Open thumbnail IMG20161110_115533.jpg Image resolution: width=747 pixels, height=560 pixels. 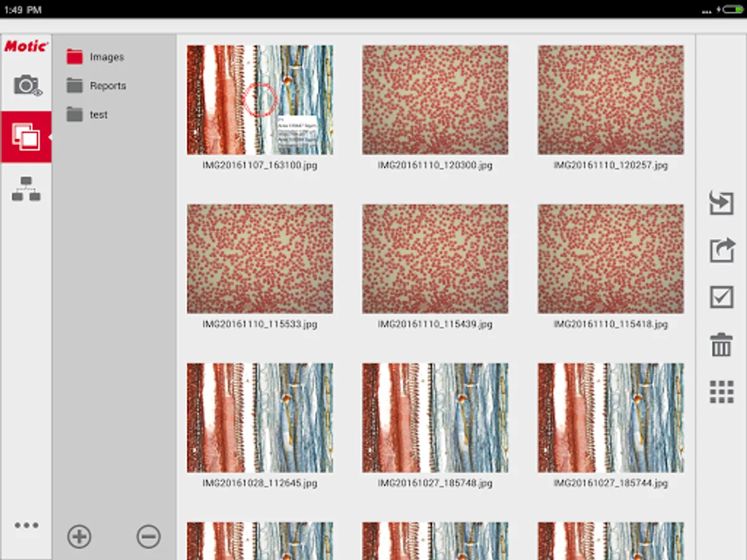(260, 259)
